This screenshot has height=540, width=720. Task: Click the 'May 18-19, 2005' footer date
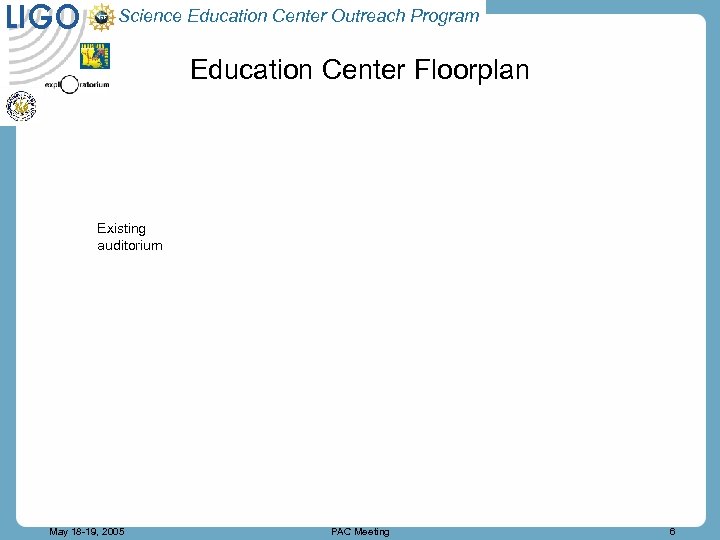[x=87, y=532]
